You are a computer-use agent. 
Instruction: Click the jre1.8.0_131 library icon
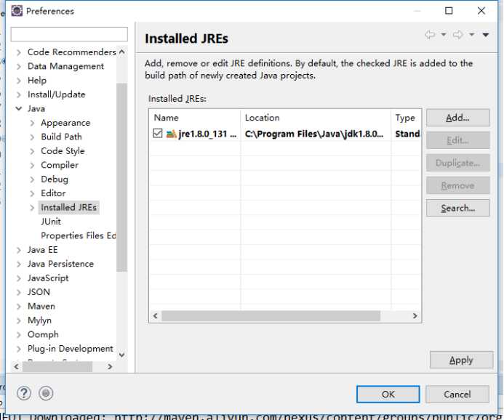point(172,134)
